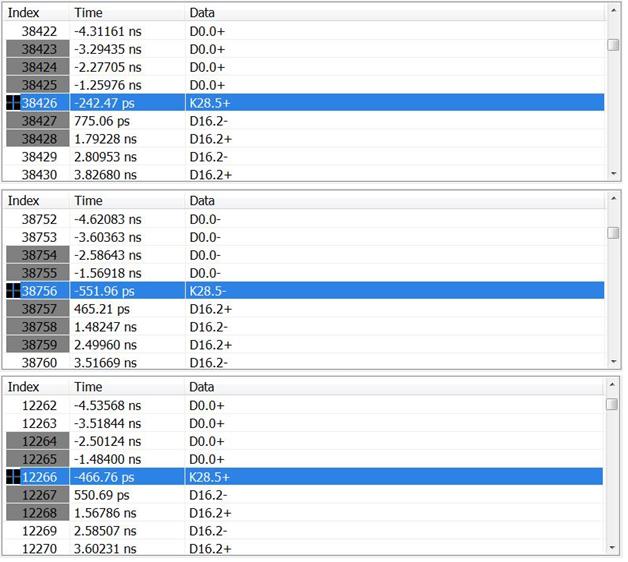628x562 pixels.
Task: Click the highlighted index cell 38424
Action: [x=40, y=66]
